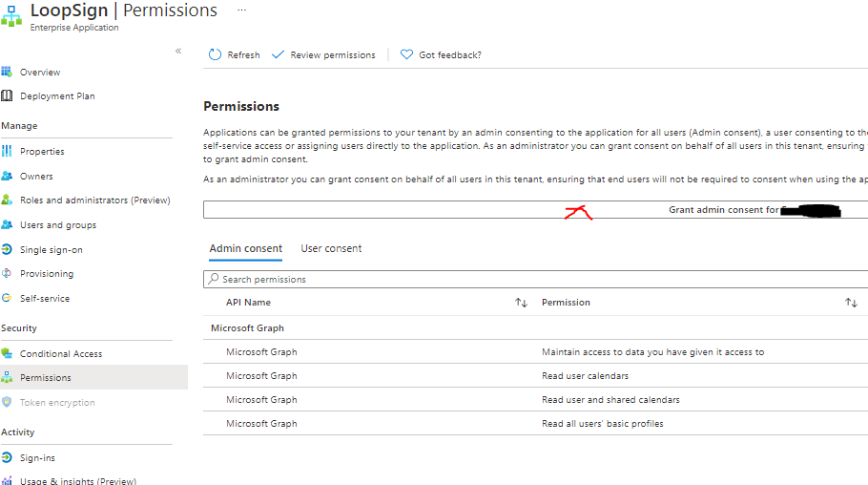Click the Review permissions checkmark icon
This screenshot has height=485, width=868.
click(x=278, y=54)
